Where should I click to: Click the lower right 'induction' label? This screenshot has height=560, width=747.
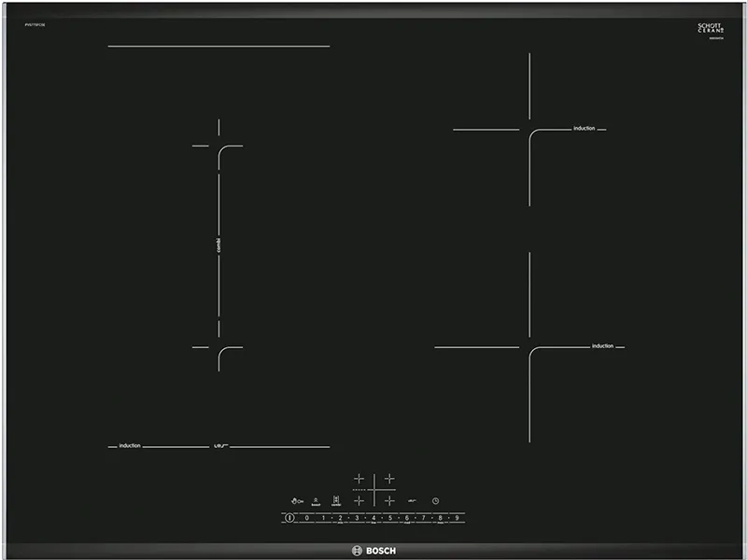pyautogui.click(x=602, y=346)
